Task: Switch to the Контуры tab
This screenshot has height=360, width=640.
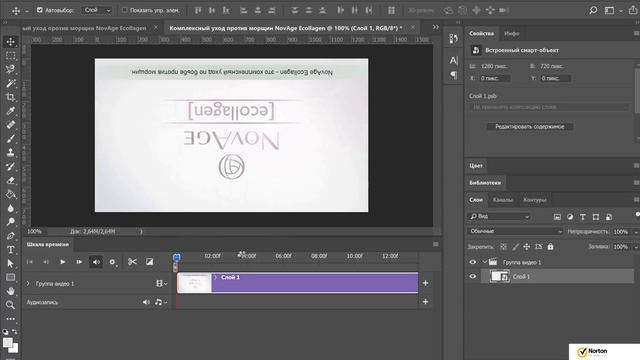Action: 534,200
